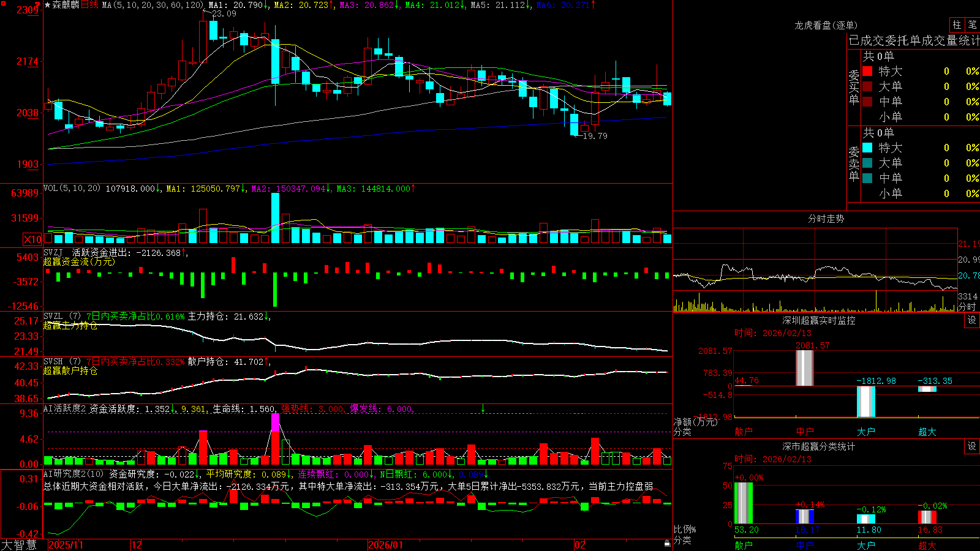Image resolution: width=980 pixels, height=551 pixels.
Task: Click the 委买单 vertical label
Action: click(x=854, y=87)
